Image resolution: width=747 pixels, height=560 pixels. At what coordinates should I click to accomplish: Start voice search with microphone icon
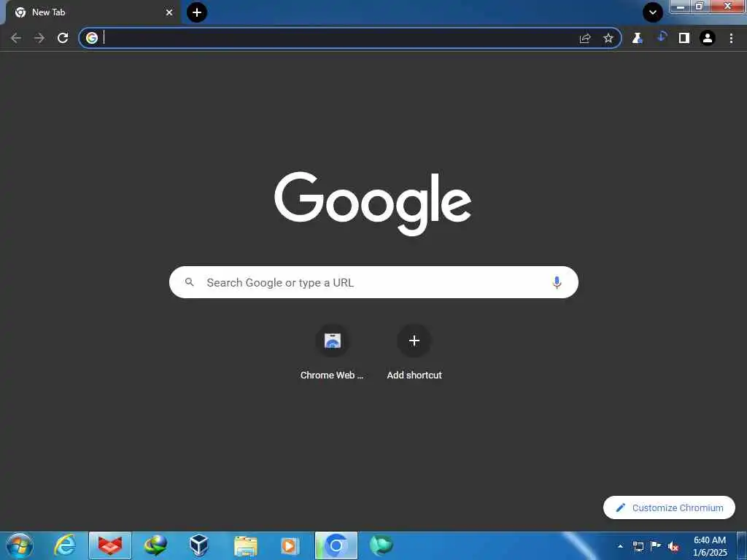(557, 282)
